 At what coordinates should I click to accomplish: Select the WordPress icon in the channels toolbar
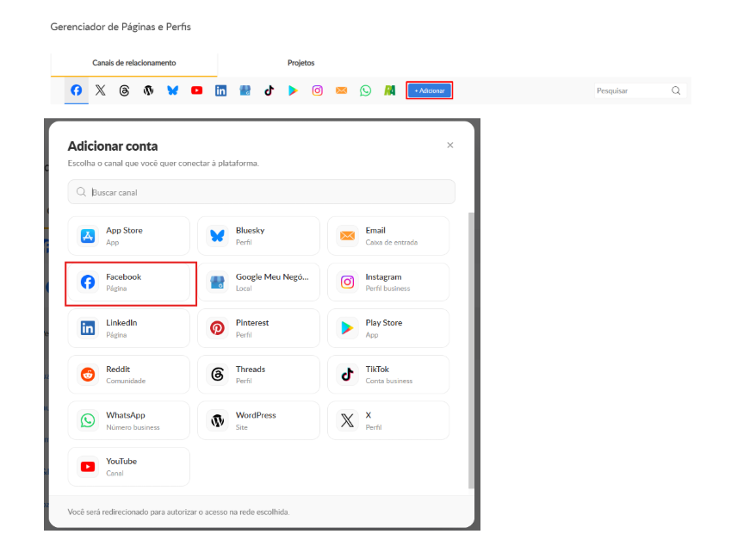tap(148, 90)
